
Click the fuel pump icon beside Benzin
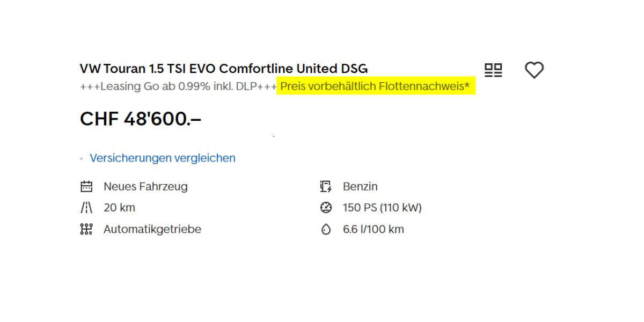[326, 187]
